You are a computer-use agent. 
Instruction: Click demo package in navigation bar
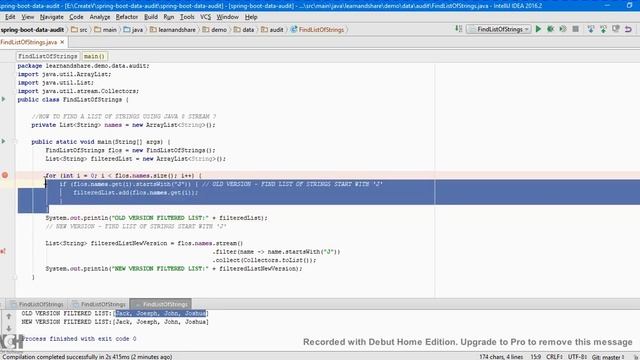(214, 29)
